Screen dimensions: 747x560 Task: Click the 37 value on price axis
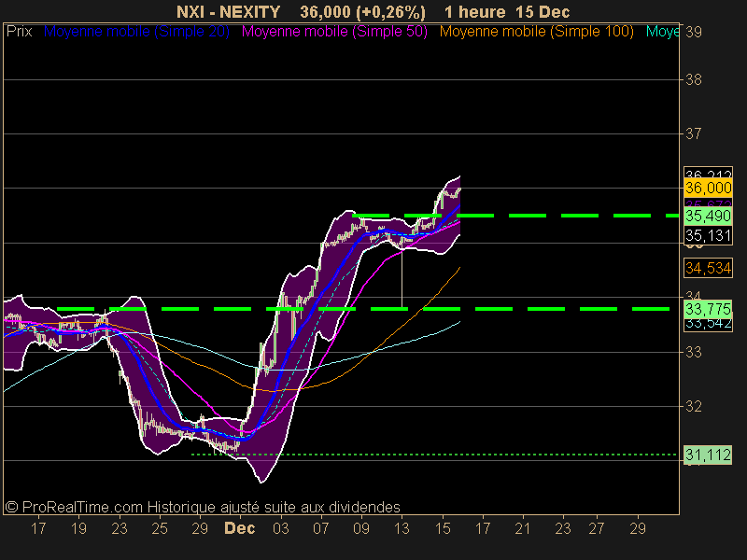point(694,133)
